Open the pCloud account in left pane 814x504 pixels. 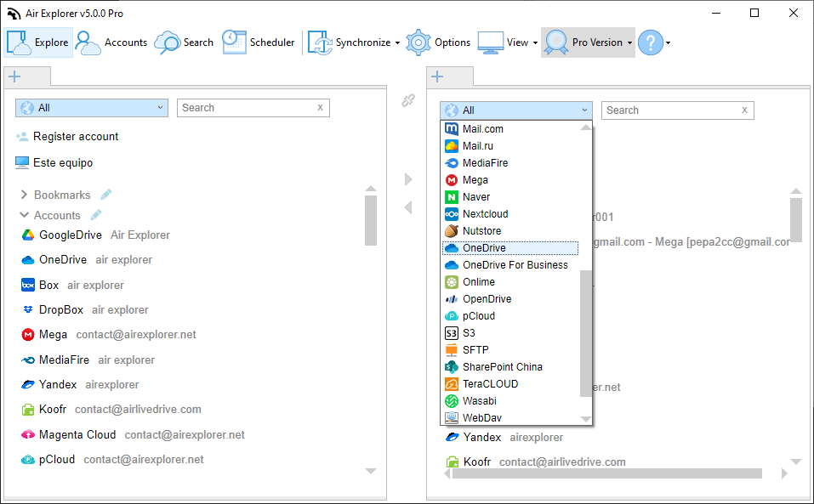112,460
